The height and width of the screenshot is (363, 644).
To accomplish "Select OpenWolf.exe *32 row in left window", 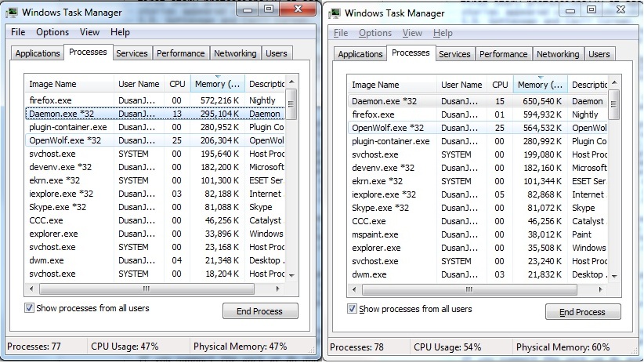I will tap(65, 140).
